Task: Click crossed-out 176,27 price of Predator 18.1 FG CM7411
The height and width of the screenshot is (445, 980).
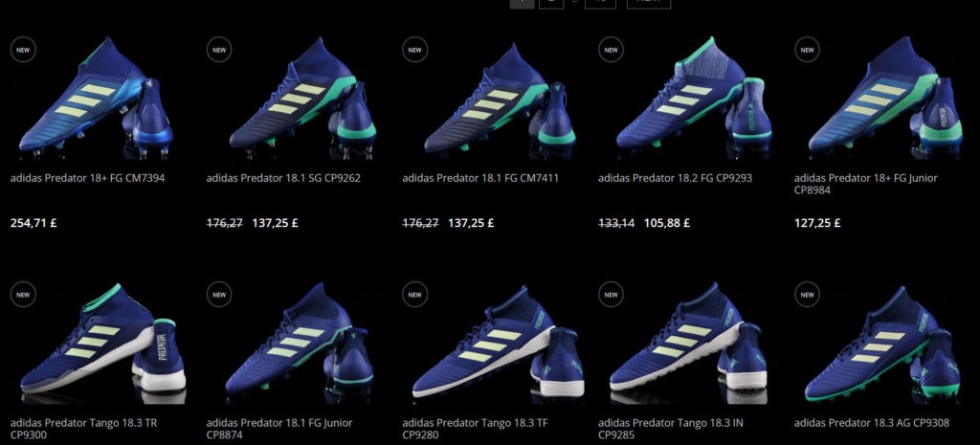Action: point(421,222)
